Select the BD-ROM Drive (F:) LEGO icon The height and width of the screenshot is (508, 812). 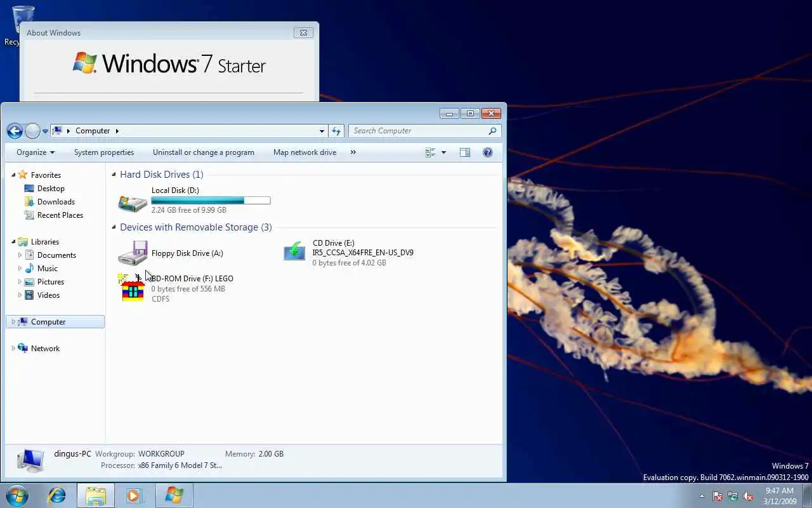click(x=132, y=288)
